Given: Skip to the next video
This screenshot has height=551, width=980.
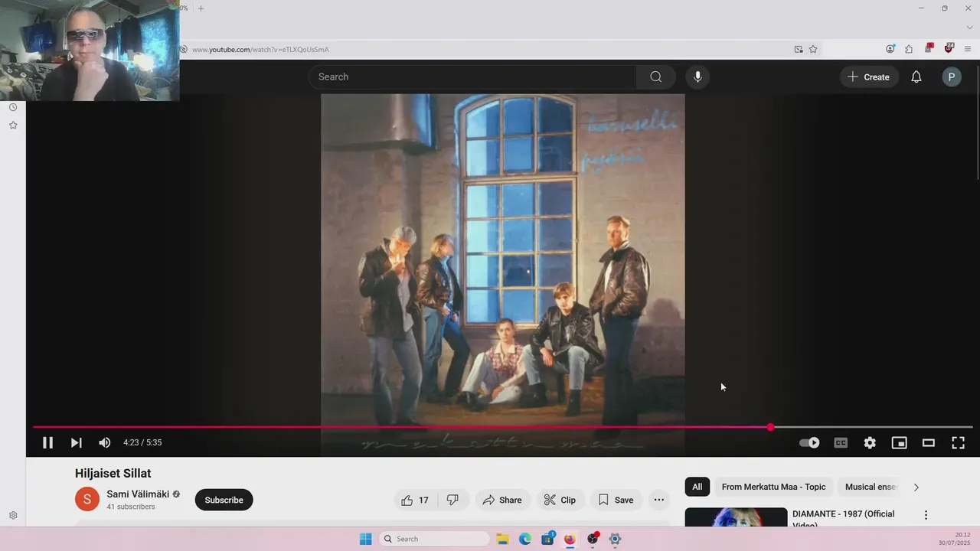Looking at the screenshot, I should pyautogui.click(x=76, y=442).
